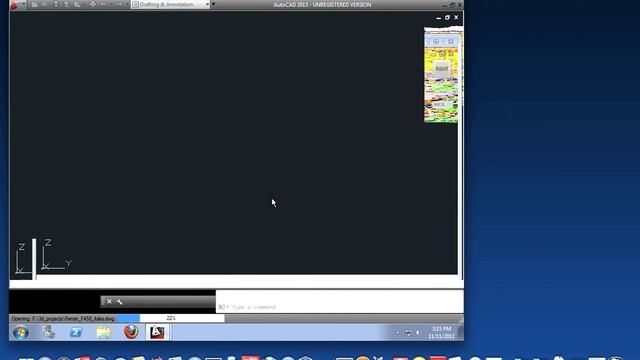Click the Save As icon in the Quick Access Toolbar
Image resolution: width=640 pixels, height=360 pixels.
click(66, 4)
